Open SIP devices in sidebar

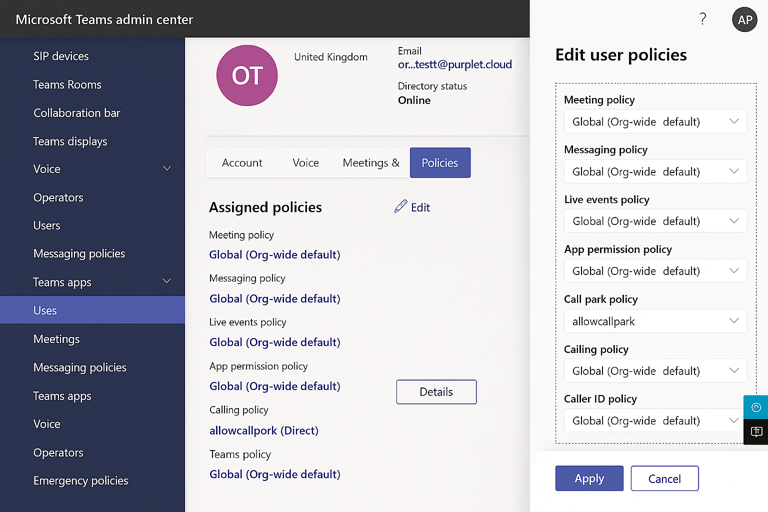pyautogui.click(x=61, y=56)
